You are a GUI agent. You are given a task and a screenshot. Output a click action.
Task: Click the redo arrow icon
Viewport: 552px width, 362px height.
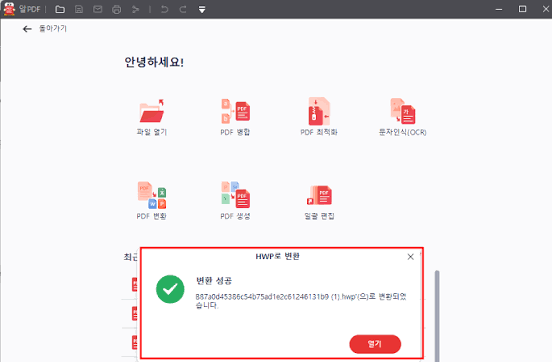click(183, 9)
